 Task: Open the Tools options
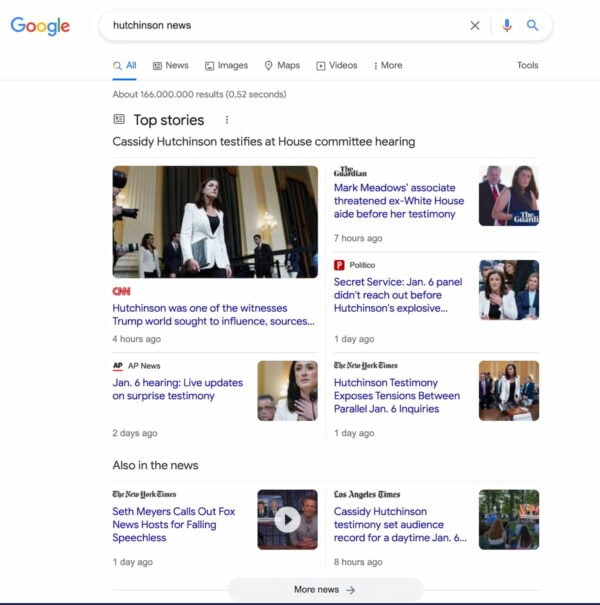click(x=527, y=66)
